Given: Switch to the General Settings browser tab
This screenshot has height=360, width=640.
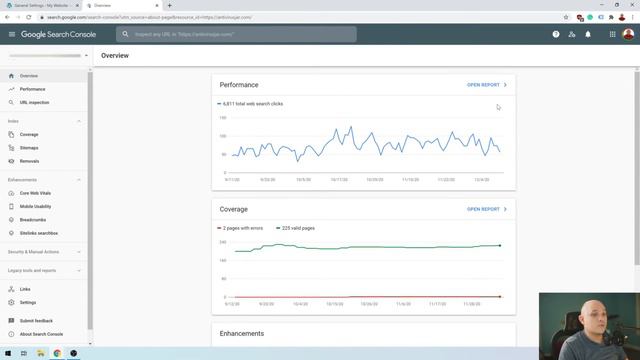Looking at the screenshot, I should coord(41,6).
